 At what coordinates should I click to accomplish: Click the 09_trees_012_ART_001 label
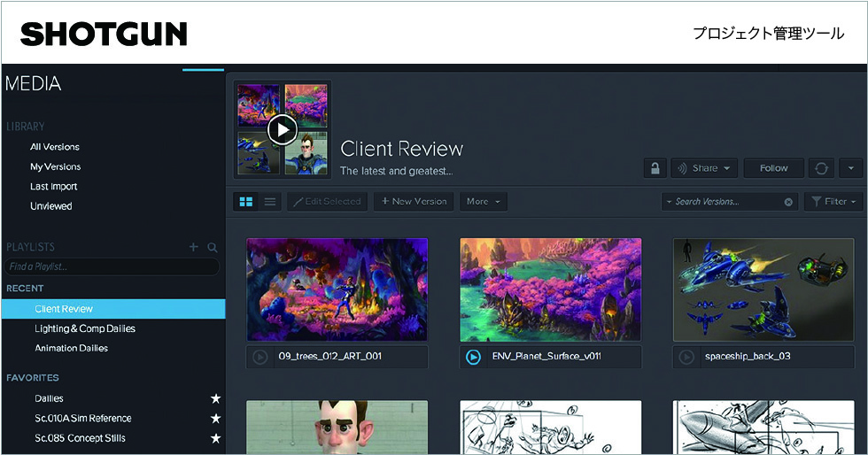point(329,356)
